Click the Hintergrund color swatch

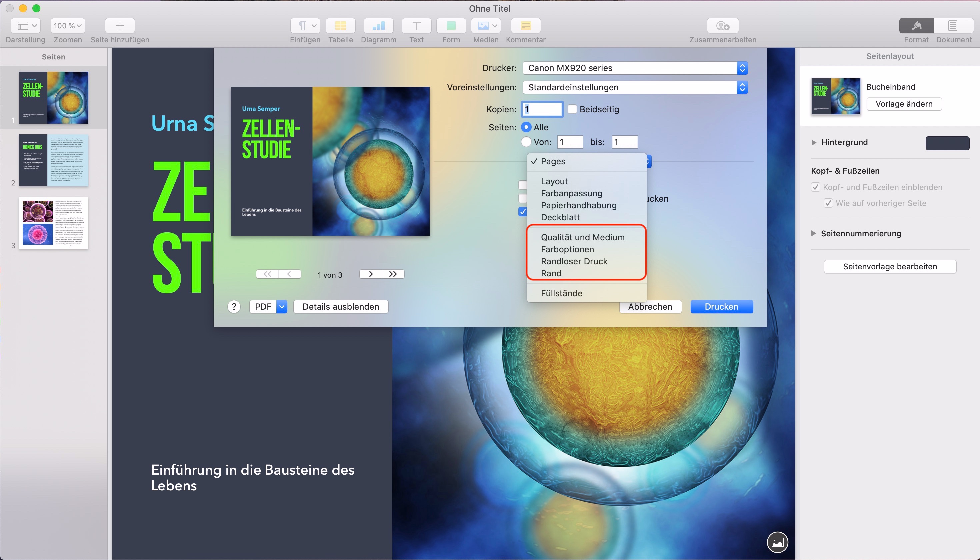947,143
